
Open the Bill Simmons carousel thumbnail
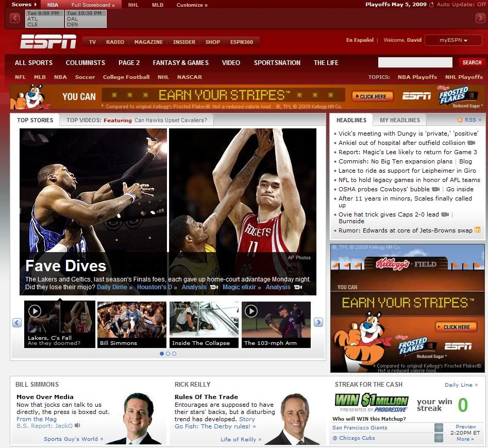coord(131,324)
